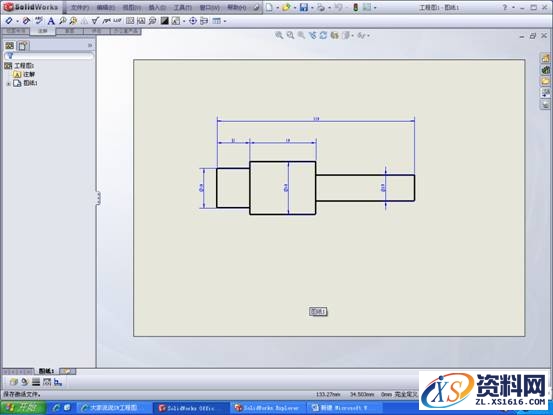Click the Zoom to Fit icon
Viewport: 553px width, 415px height.
coord(279,35)
